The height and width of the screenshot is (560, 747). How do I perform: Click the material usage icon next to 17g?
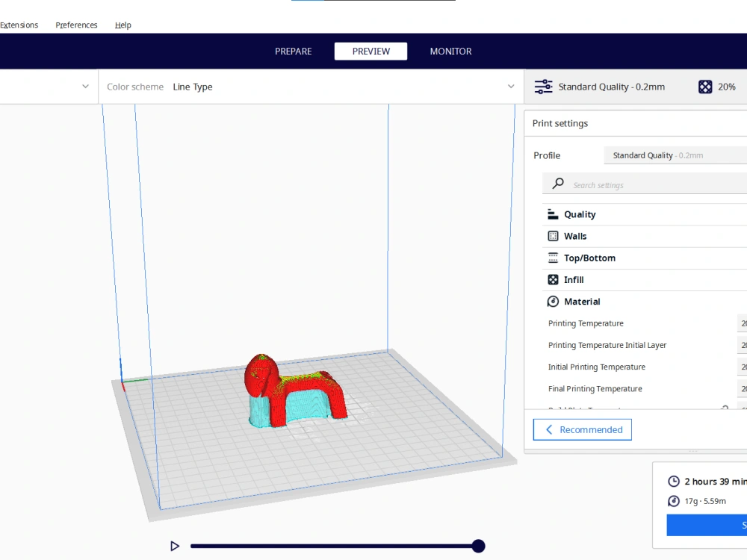coord(673,501)
